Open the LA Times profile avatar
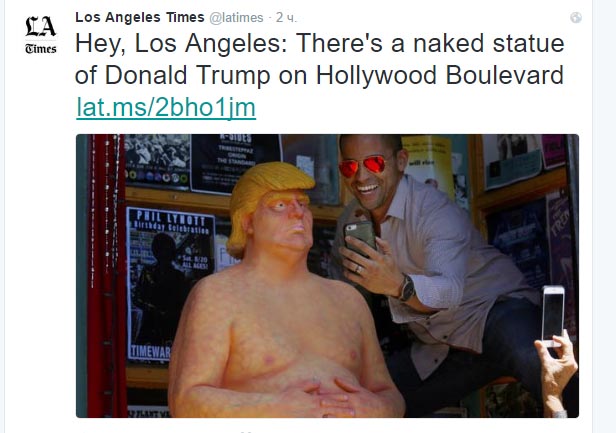Viewport: 616px width, 433px height. coord(41,35)
